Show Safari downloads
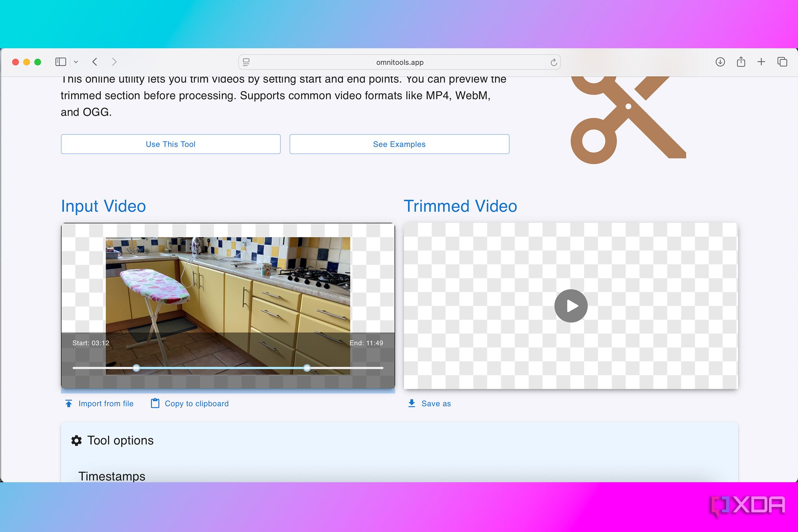The width and height of the screenshot is (798, 532). pos(720,62)
